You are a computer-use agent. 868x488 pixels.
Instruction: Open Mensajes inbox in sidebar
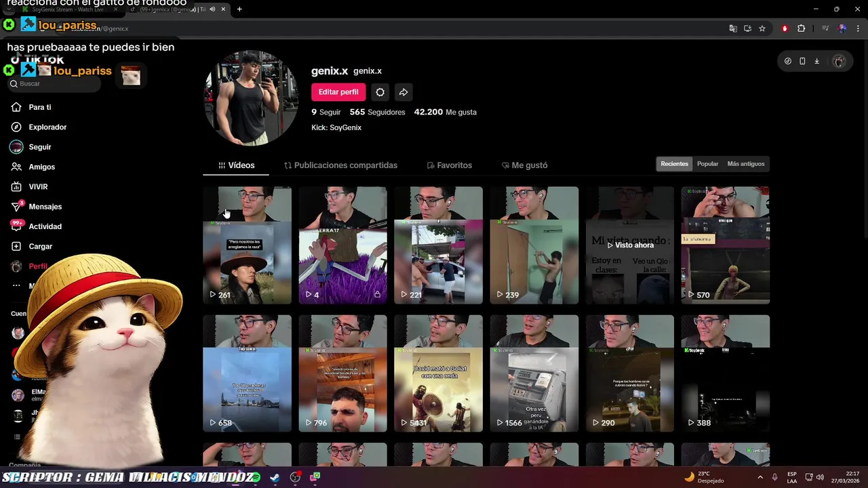(45, 207)
